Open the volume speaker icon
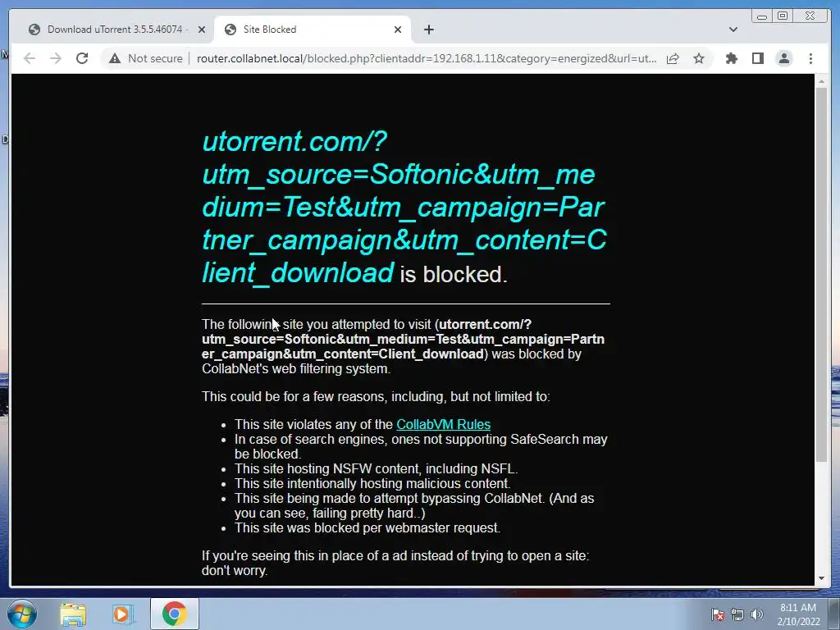 click(x=757, y=614)
